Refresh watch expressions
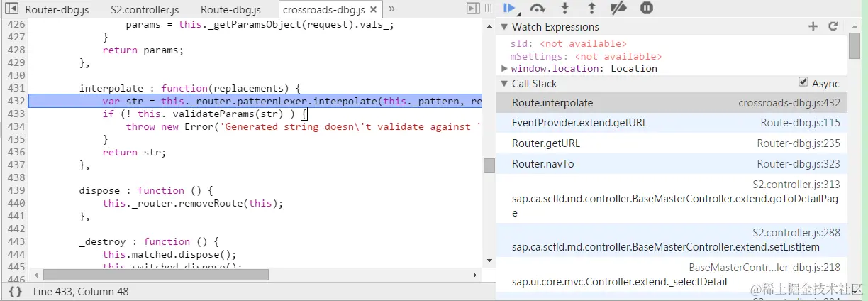Viewport: 868px width, 301px height. pyautogui.click(x=833, y=26)
